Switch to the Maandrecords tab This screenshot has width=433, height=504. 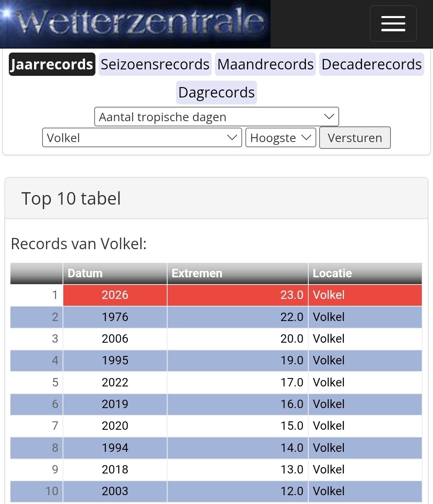point(265,64)
